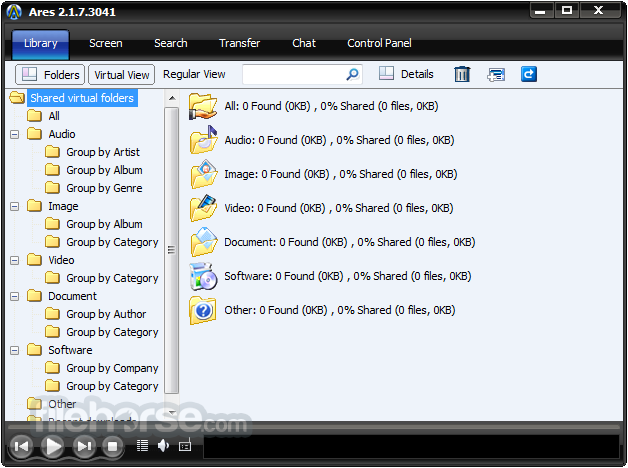Viewport: 628px width, 468px height.
Task: Open the Control Panel tab
Action: coord(379,43)
